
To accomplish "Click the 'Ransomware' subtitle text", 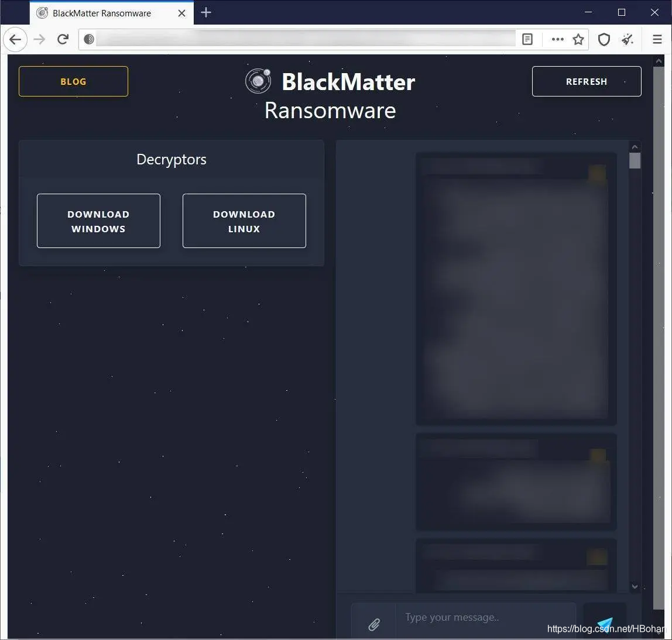I will [330, 111].
